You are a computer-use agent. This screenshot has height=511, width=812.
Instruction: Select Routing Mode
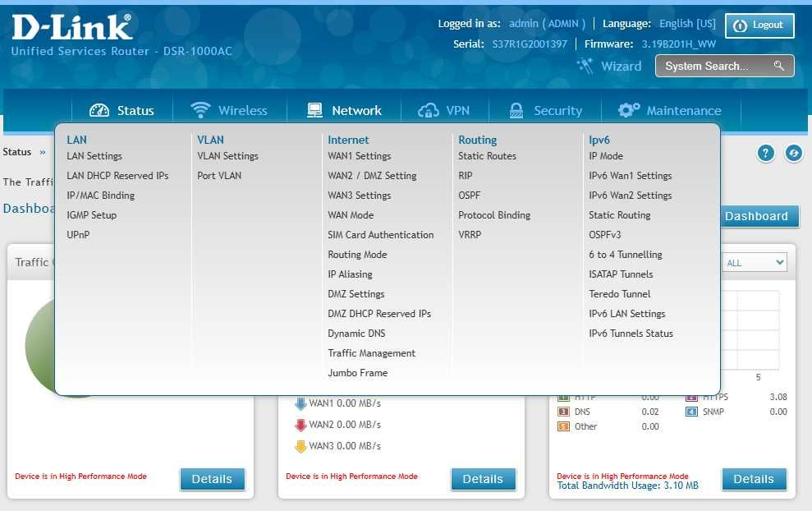(357, 255)
